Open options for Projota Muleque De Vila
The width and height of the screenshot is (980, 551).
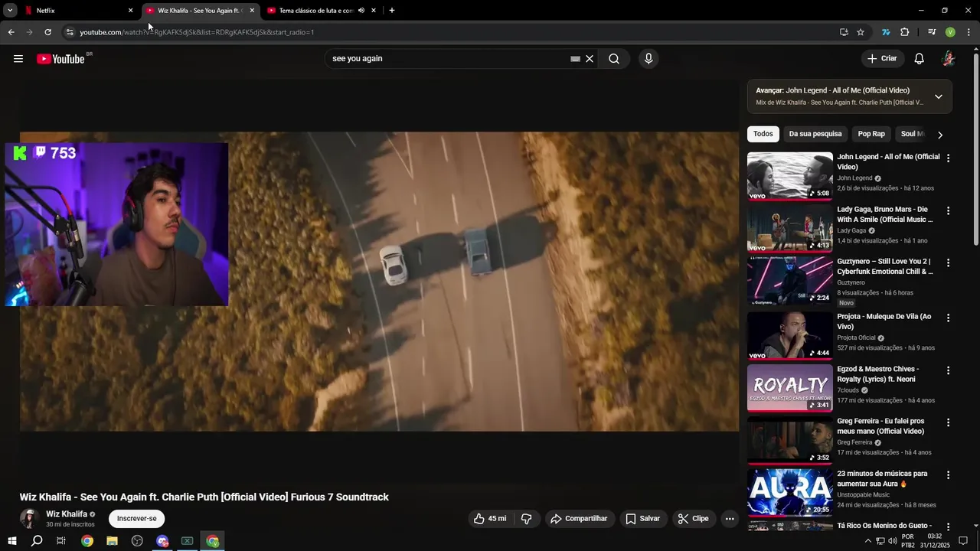click(x=949, y=318)
